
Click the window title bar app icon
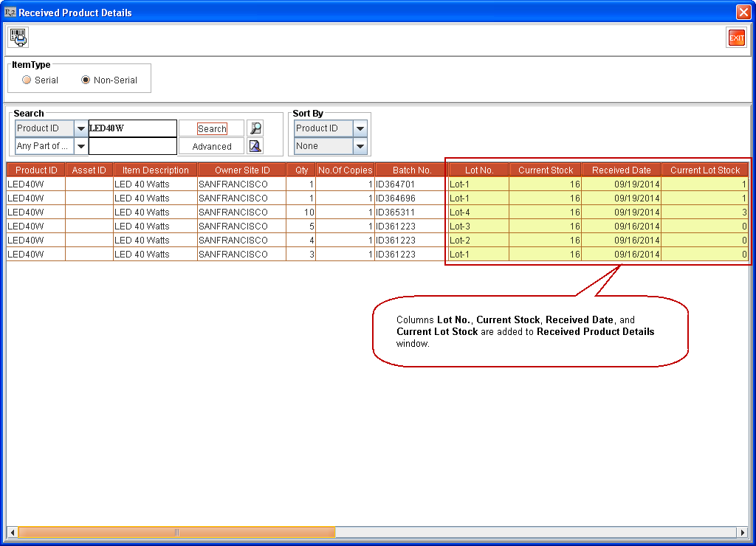tap(10, 13)
